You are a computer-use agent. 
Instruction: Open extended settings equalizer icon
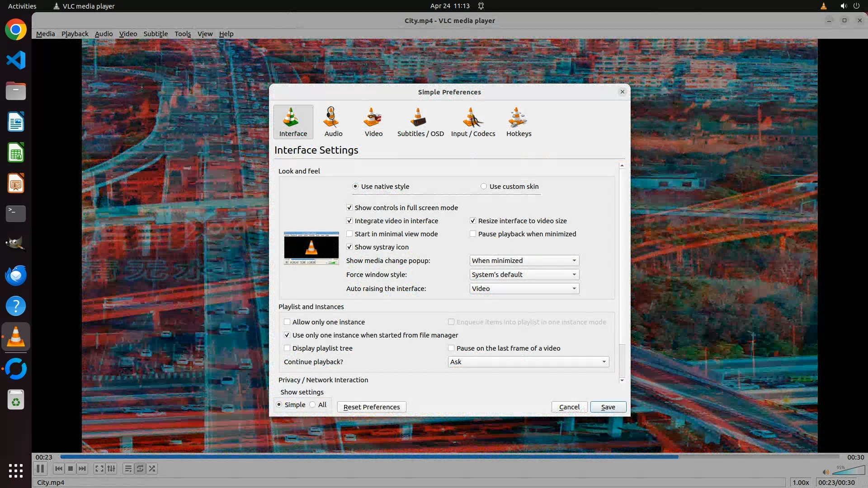click(111, 469)
